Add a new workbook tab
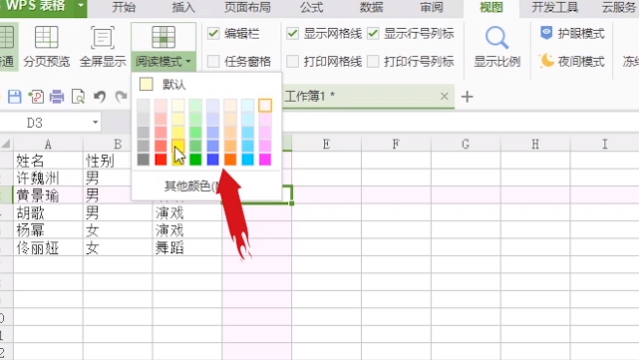 (x=467, y=97)
